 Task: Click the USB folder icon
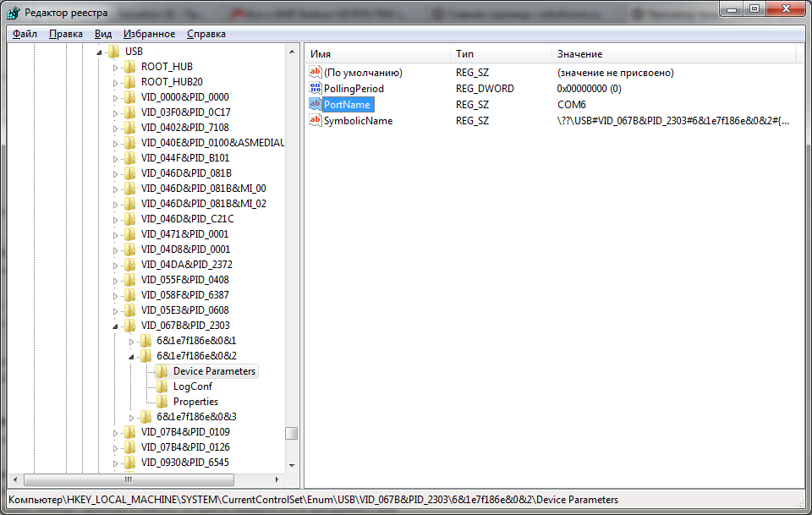[x=114, y=52]
